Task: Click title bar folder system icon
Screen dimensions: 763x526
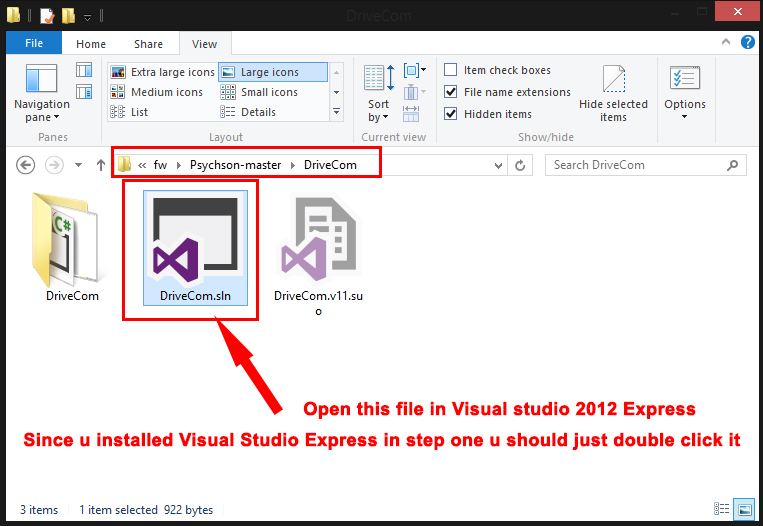Action: pyautogui.click(x=14, y=15)
